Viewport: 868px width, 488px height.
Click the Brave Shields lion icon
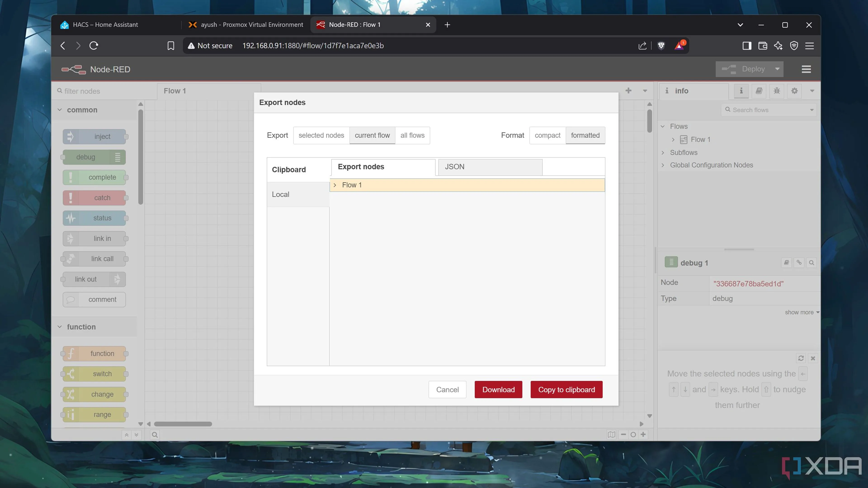tap(661, 45)
